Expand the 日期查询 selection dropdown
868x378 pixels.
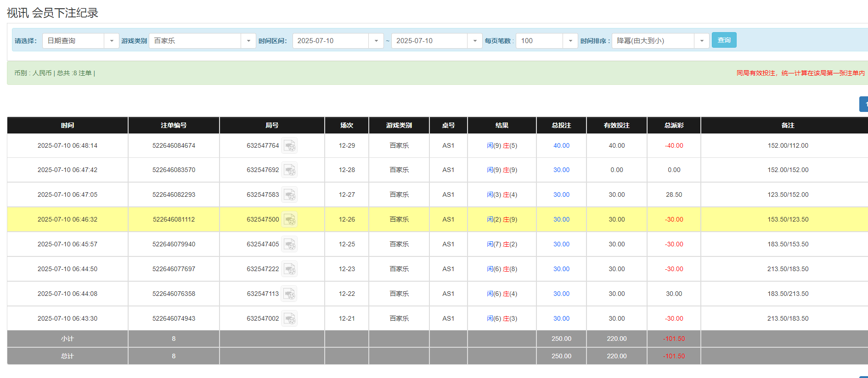[80, 41]
